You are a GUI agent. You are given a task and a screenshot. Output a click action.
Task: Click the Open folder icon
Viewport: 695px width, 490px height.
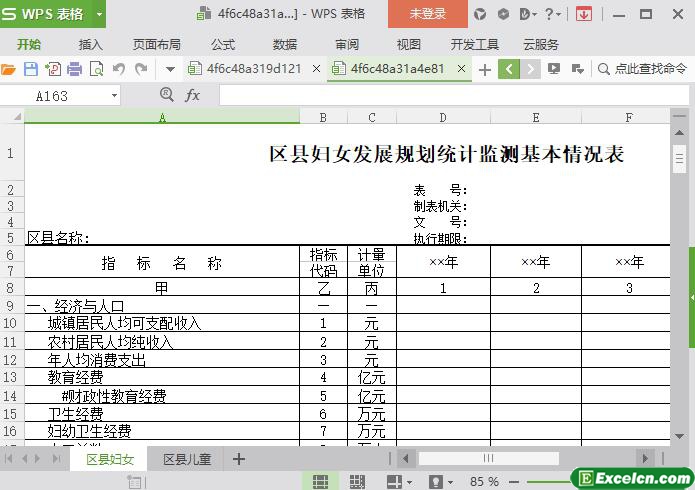[x=9, y=69]
